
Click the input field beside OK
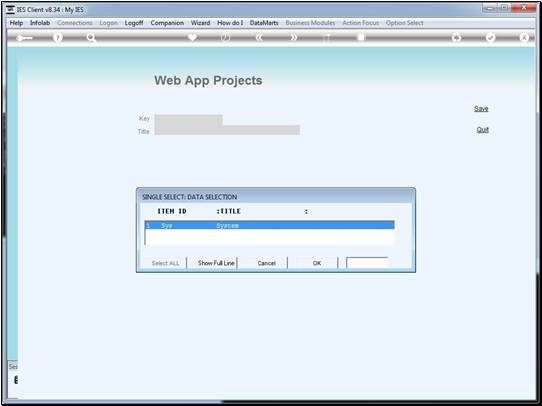[367, 263]
